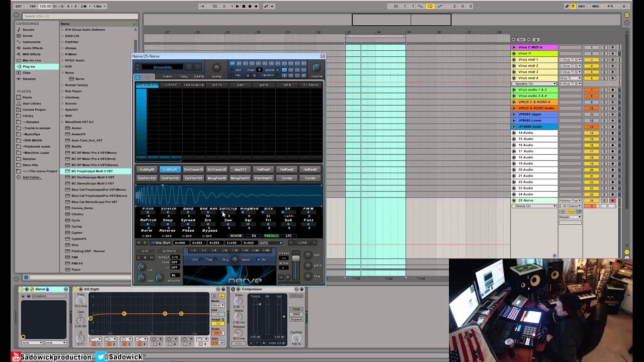Viewport: 644px width, 362px height.
Task: Expand the Rob Papen folder
Action: click(x=62, y=91)
